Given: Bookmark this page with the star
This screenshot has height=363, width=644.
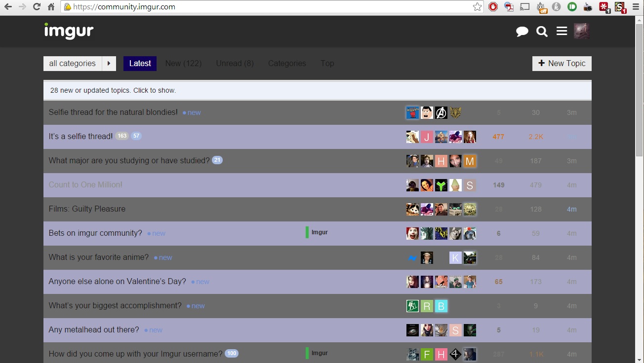Looking at the screenshot, I should click(477, 7).
